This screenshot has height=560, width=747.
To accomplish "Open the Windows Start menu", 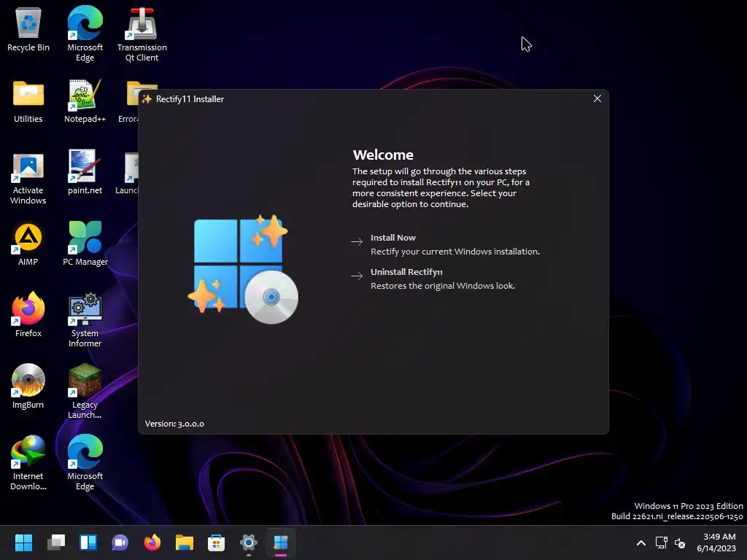I will [x=23, y=542].
